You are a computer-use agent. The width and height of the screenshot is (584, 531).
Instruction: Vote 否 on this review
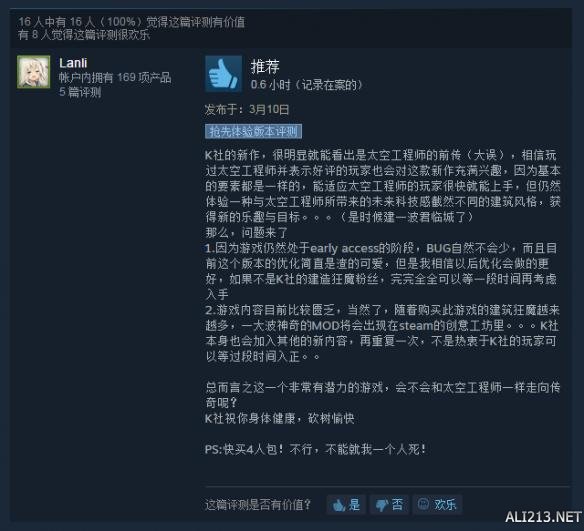[x=389, y=505]
